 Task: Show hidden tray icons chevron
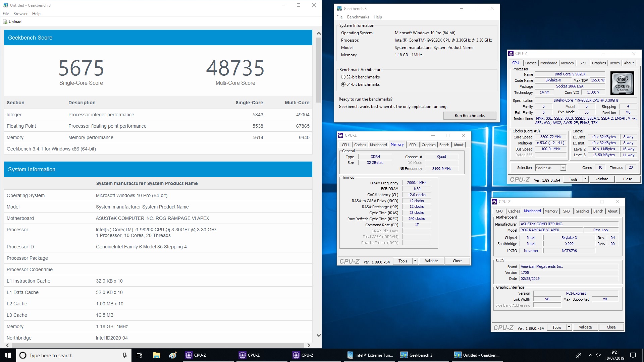(x=590, y=355)
